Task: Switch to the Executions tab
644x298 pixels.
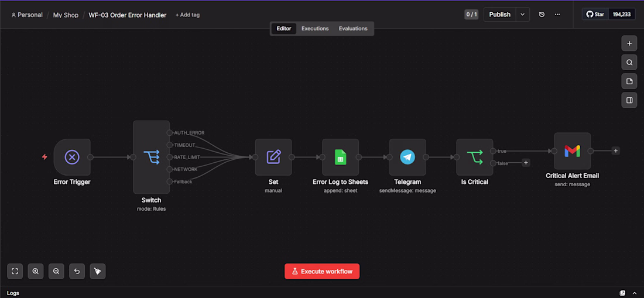Action: (315, 29)
